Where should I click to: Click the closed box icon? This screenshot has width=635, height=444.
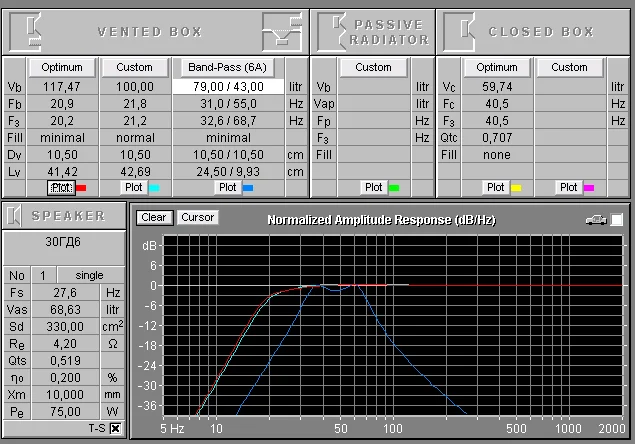[x=459, y=31]
